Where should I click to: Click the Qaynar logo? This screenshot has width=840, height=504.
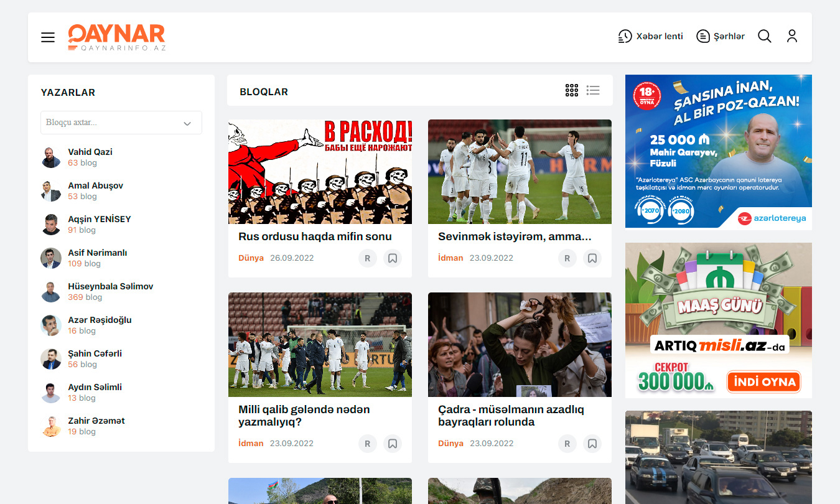[117, 37]
